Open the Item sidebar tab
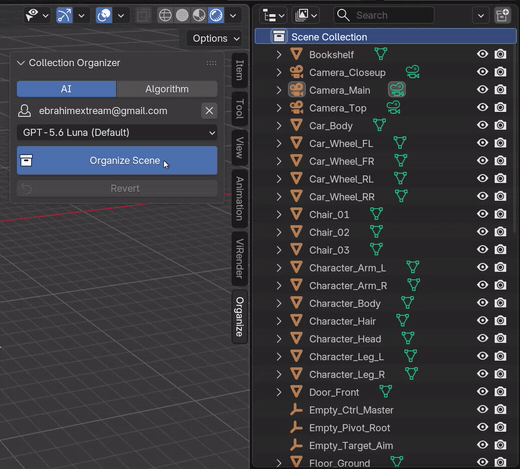520x469 pixels. 240,70
